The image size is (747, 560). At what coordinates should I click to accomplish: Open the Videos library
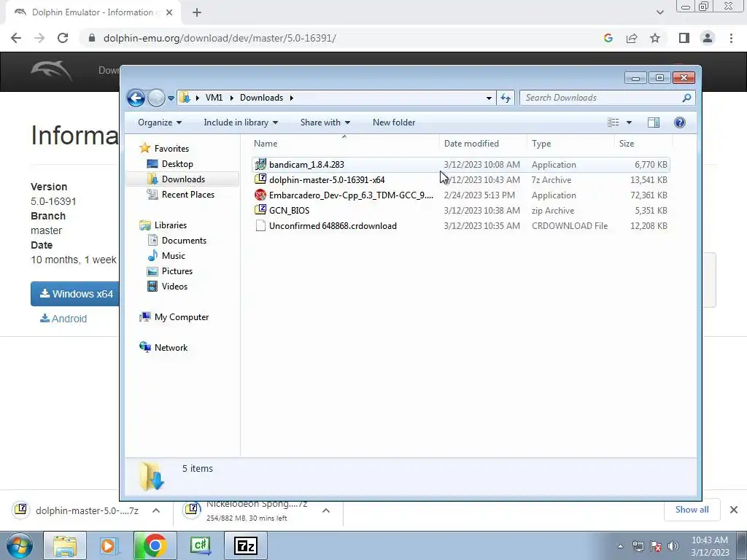click(x=174, y=286)
